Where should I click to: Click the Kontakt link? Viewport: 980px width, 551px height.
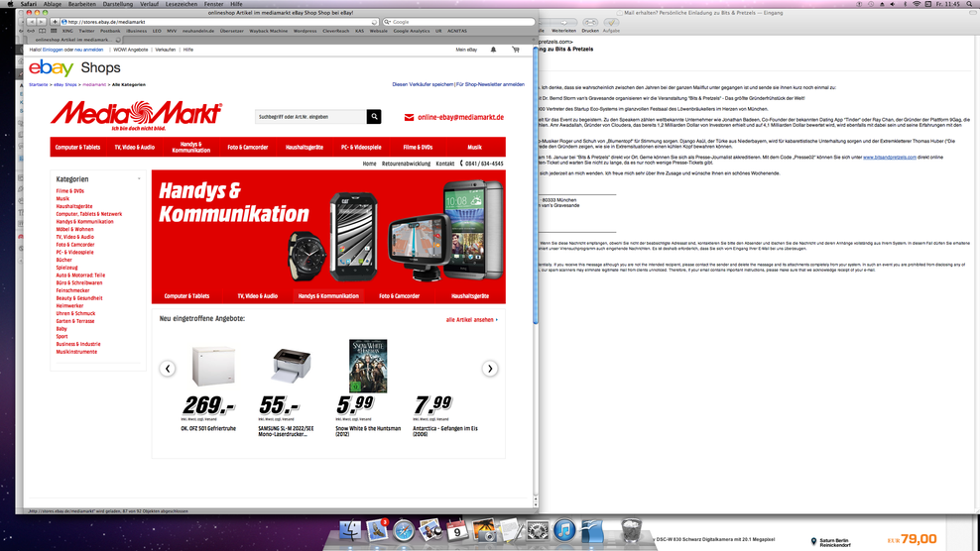445,164
